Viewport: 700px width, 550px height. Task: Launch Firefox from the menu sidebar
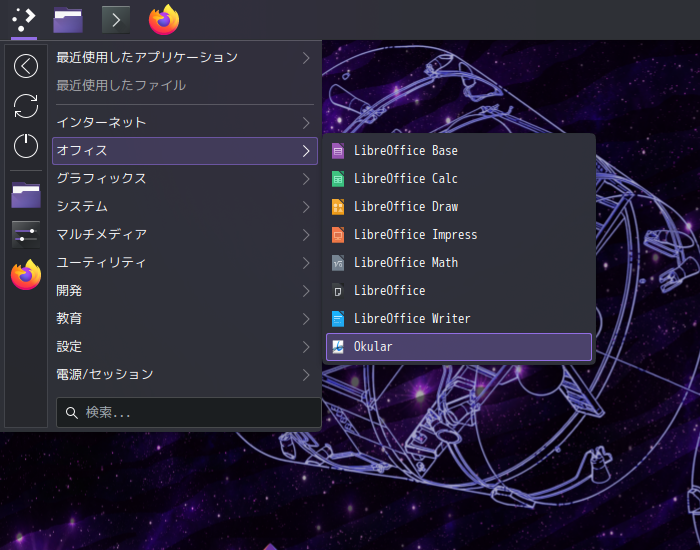tap(26, 274)
